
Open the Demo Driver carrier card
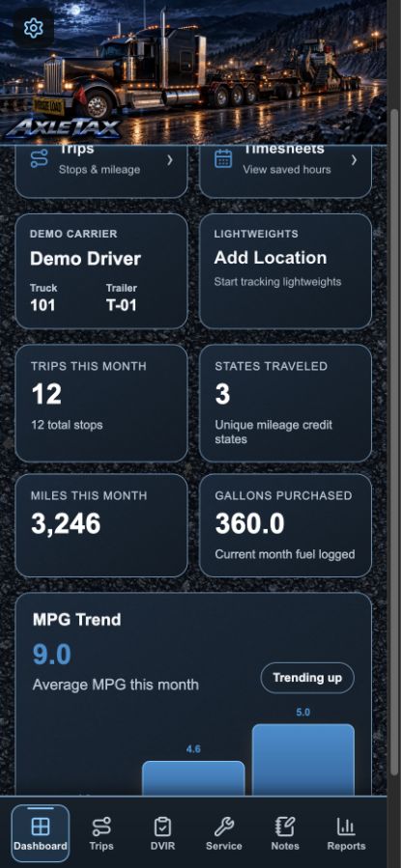[x=101, y=271]
